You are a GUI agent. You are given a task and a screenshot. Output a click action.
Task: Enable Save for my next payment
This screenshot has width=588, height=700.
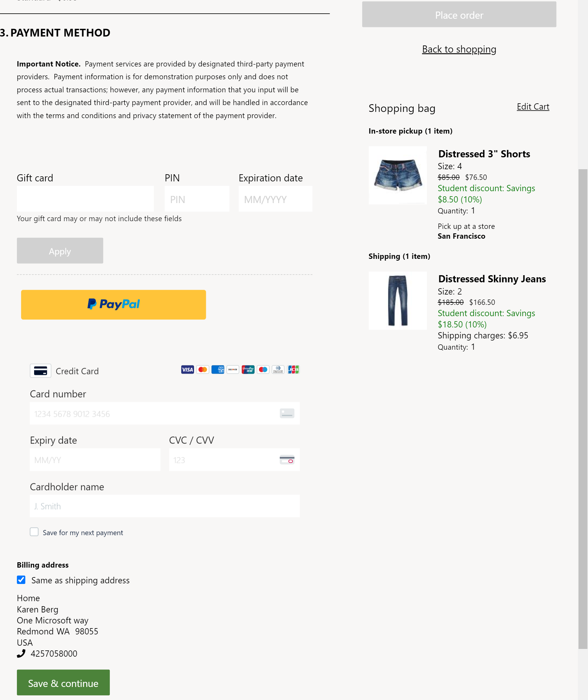click(34, 532)
